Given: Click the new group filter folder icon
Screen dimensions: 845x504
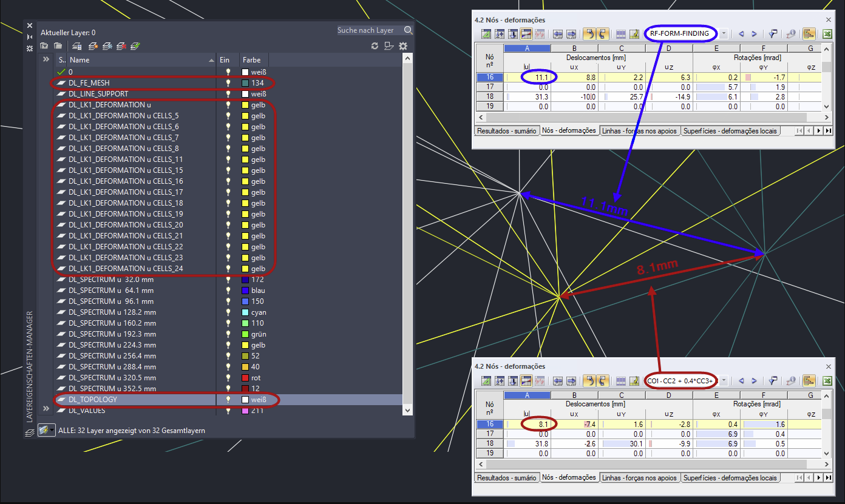Looking at the screenshot, I should pos(58,46).
